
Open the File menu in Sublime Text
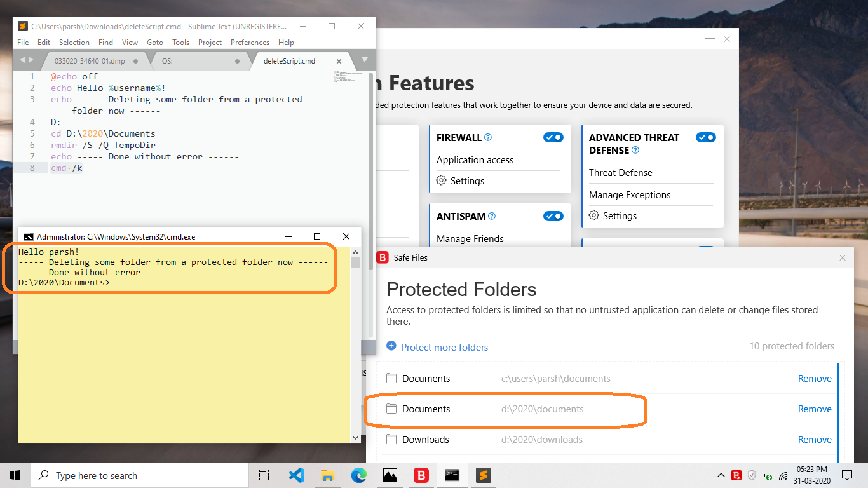tap(23, 43)
